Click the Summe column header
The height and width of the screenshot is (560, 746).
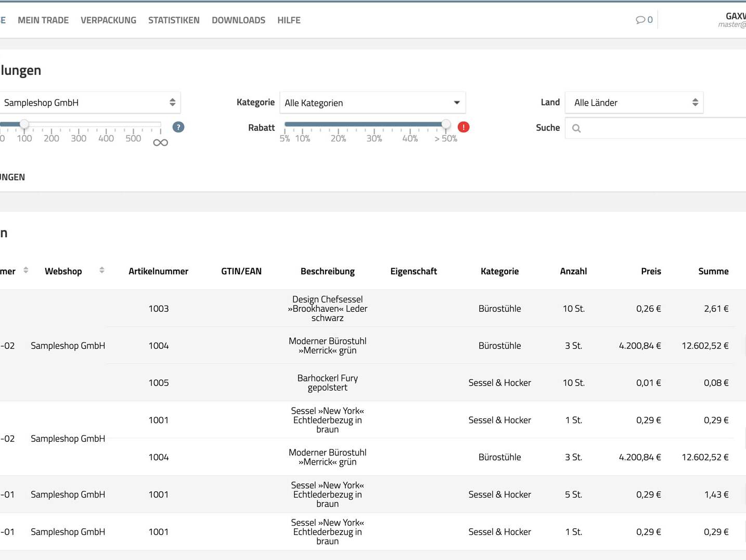[x=713, y=271]
